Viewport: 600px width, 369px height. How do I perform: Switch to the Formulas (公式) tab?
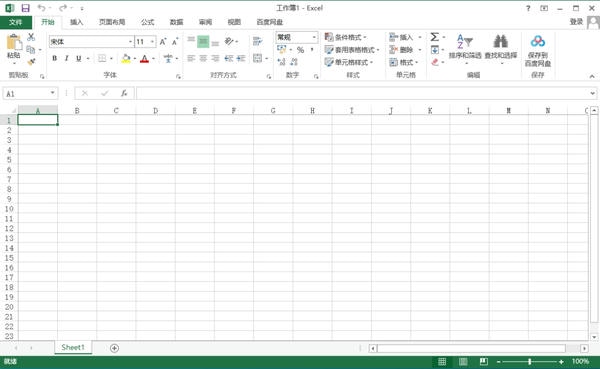147,22
